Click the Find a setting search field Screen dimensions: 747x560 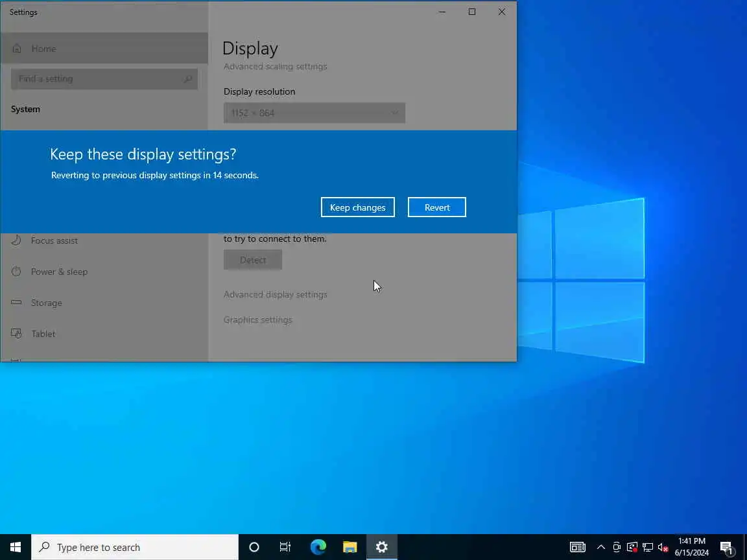[104, 78]
